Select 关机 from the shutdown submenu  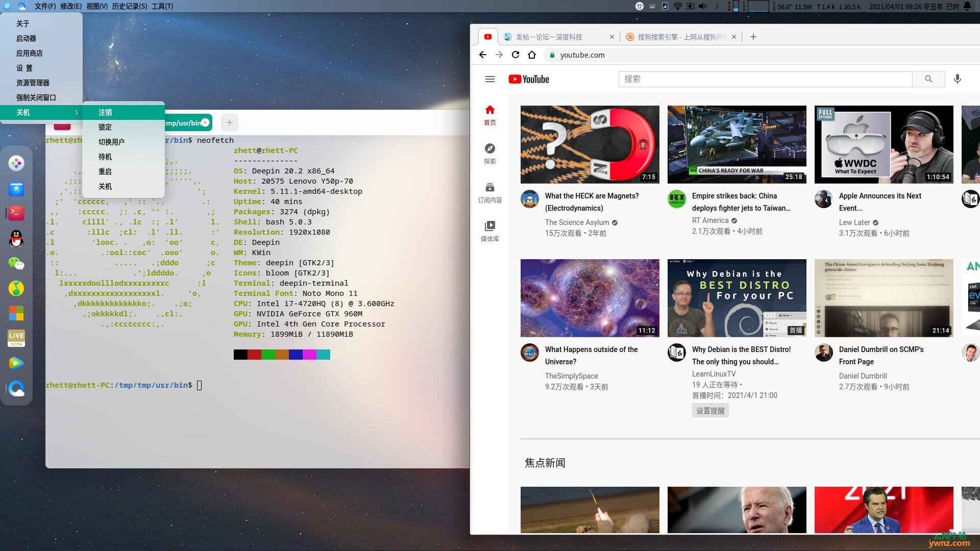coord(105,186)
